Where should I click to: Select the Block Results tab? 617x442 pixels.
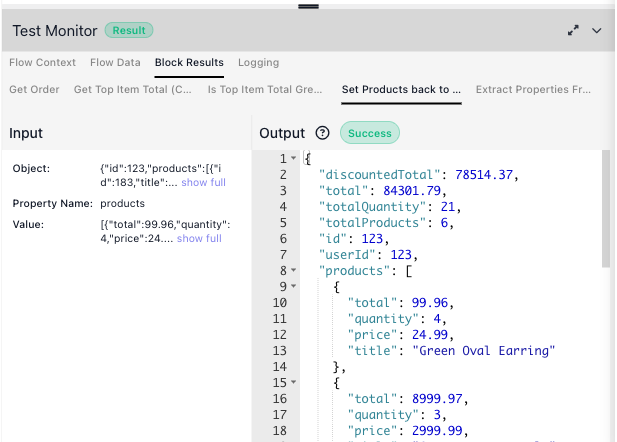189,63
